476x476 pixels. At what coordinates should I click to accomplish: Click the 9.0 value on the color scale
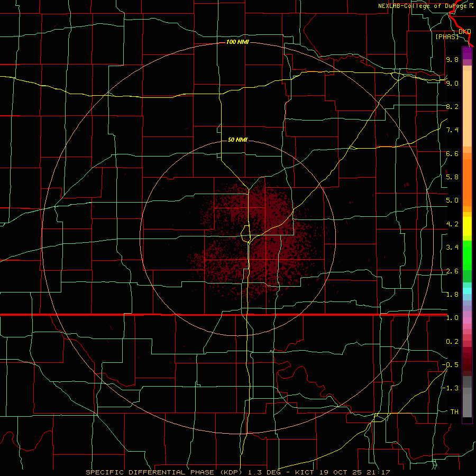(452, 83)
